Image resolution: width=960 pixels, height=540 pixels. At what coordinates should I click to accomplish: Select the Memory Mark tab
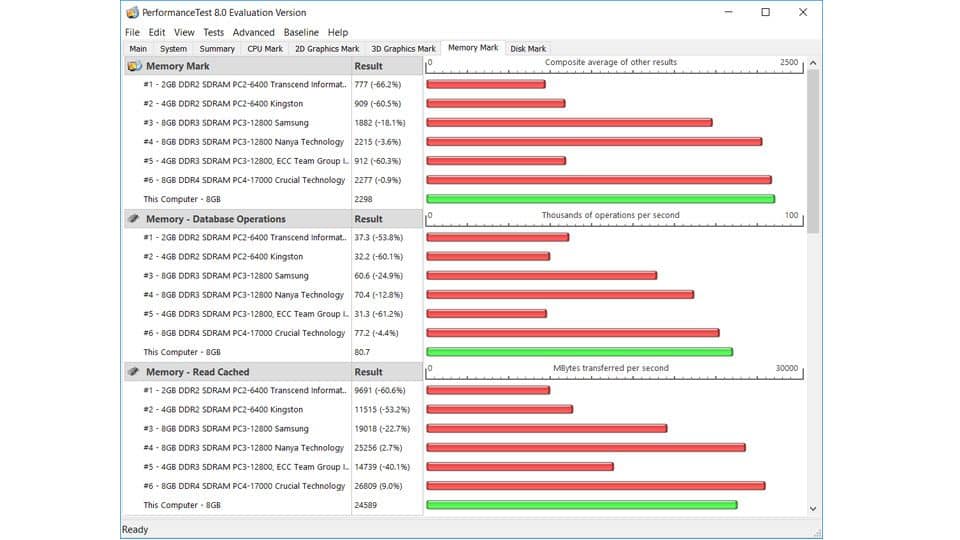click(473, 48)
